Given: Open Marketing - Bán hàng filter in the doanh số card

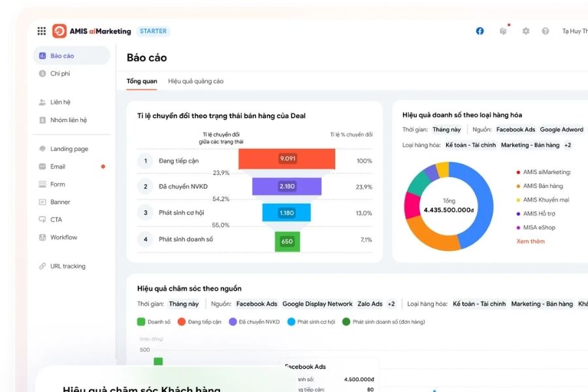Looking at the screenshot, I should 530,145.
